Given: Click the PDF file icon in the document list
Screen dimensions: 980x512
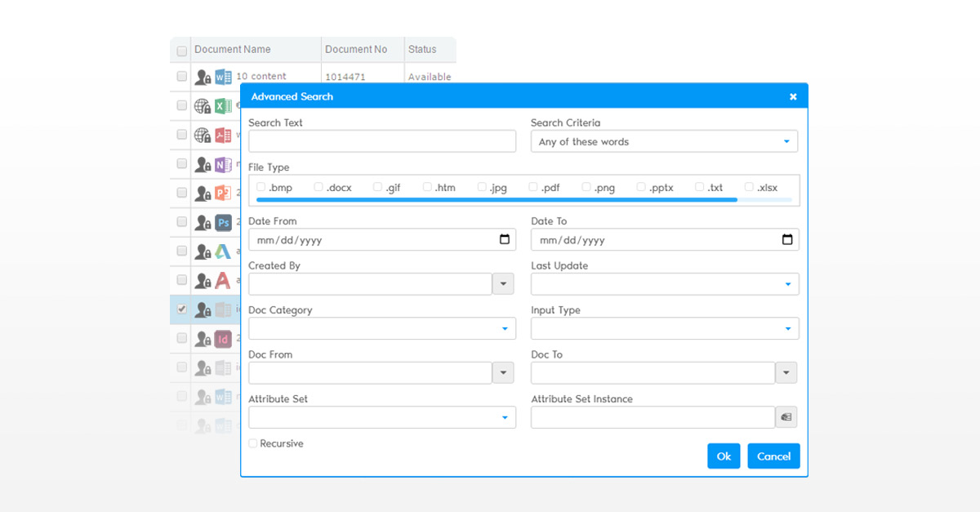Looking at the screenshot, I should (x=222, y=133).
